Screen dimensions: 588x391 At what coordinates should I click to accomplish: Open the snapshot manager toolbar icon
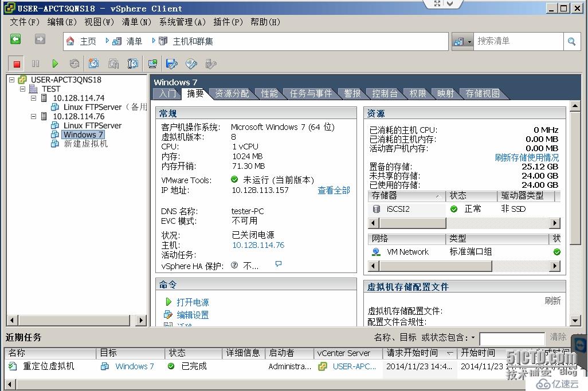[x=133, y=64]
